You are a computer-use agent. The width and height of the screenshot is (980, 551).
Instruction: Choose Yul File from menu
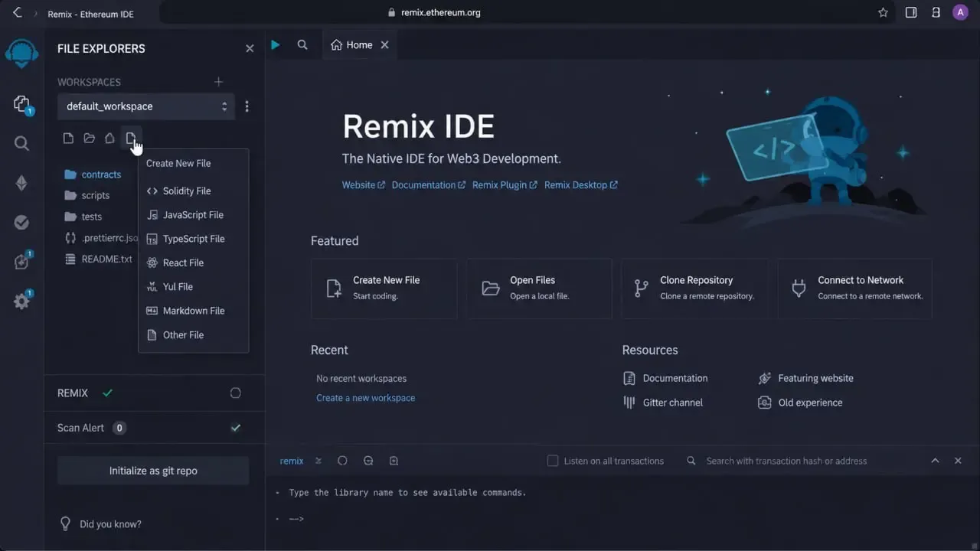pos(193,287)
